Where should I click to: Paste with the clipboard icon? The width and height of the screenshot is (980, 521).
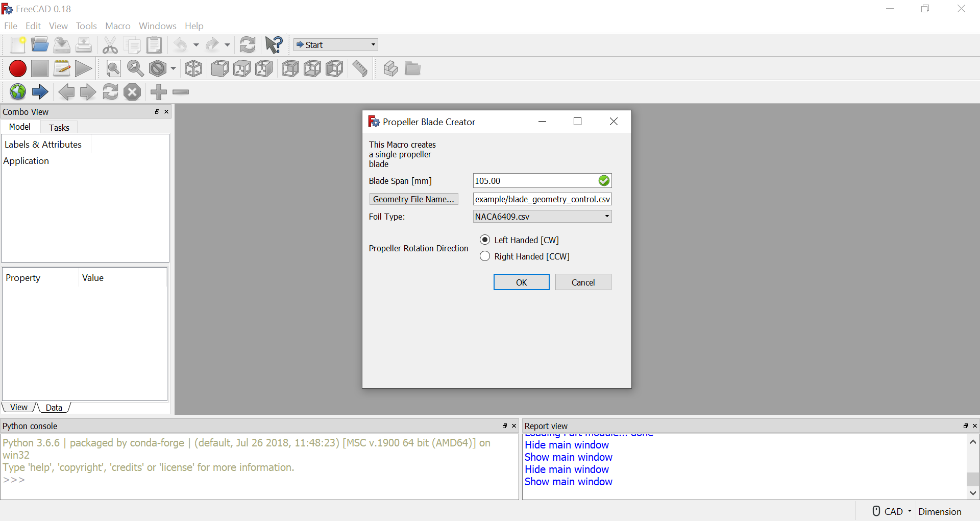pyautogui.click(x=155, y=45)
